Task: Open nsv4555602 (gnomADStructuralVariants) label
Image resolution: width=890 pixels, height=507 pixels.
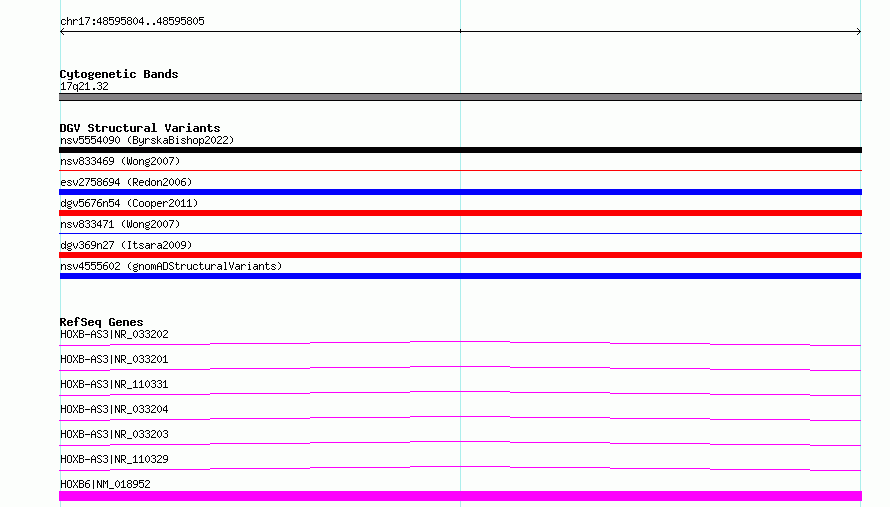Action: pyautogui.click(x=171, y=266)
